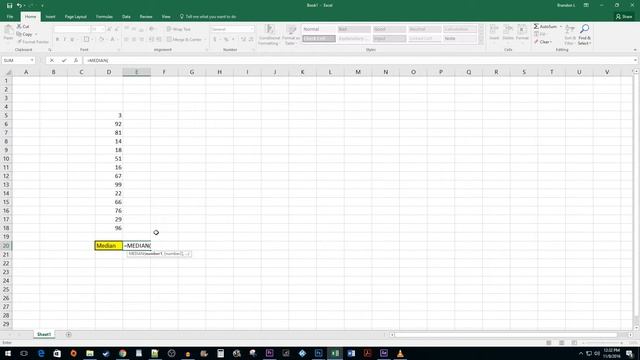Apply the Normal cell style
The image size is (640, 360).
coord(319,29)
